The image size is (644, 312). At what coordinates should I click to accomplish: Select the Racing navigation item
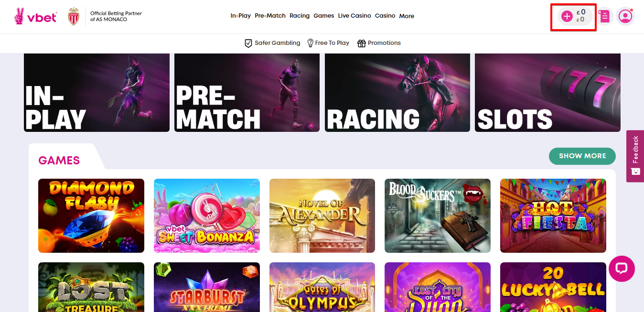pos(300,16)
